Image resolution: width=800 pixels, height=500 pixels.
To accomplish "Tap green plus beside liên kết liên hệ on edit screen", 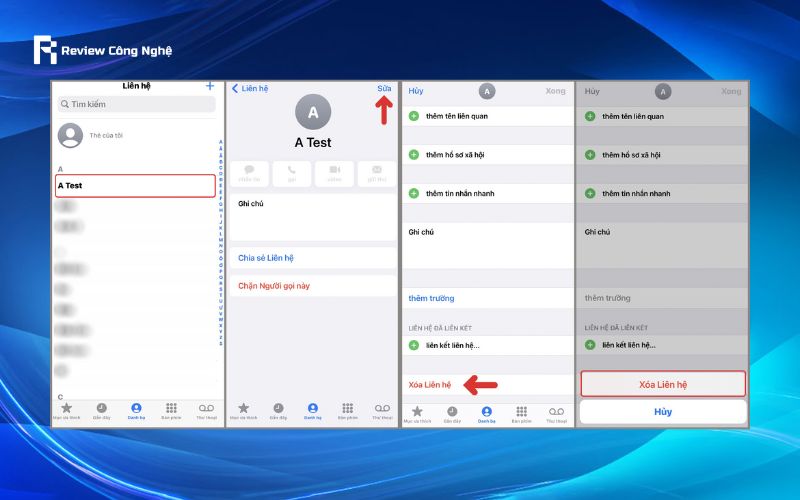I will click(x=414, y=345).
